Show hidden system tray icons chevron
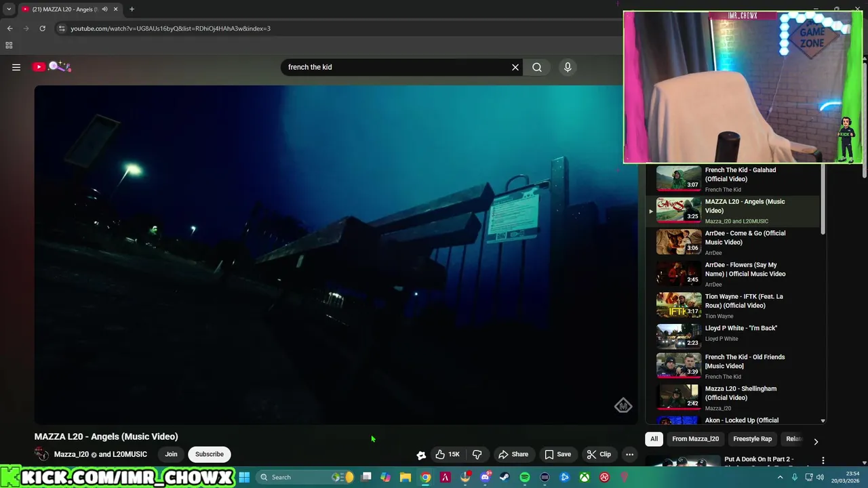 (780, 477)
